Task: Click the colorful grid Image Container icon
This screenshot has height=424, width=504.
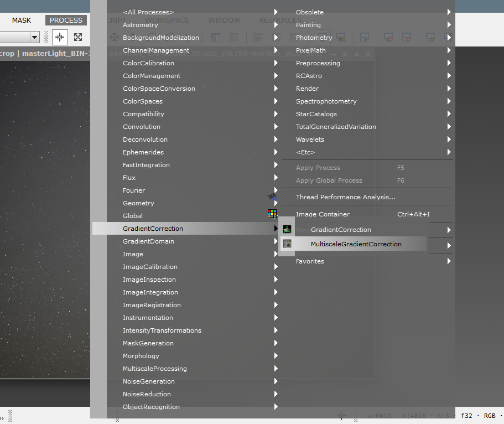Action: pos(272,214)
